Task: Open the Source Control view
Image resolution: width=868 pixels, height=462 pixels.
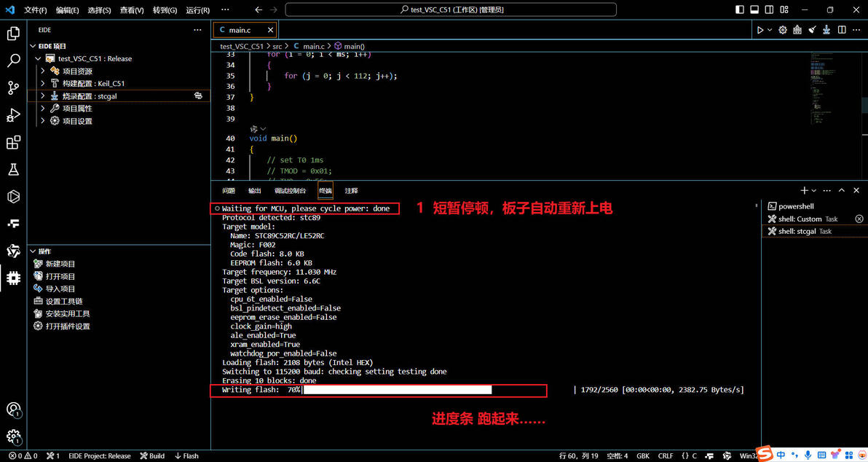Action: click(13, 87)
